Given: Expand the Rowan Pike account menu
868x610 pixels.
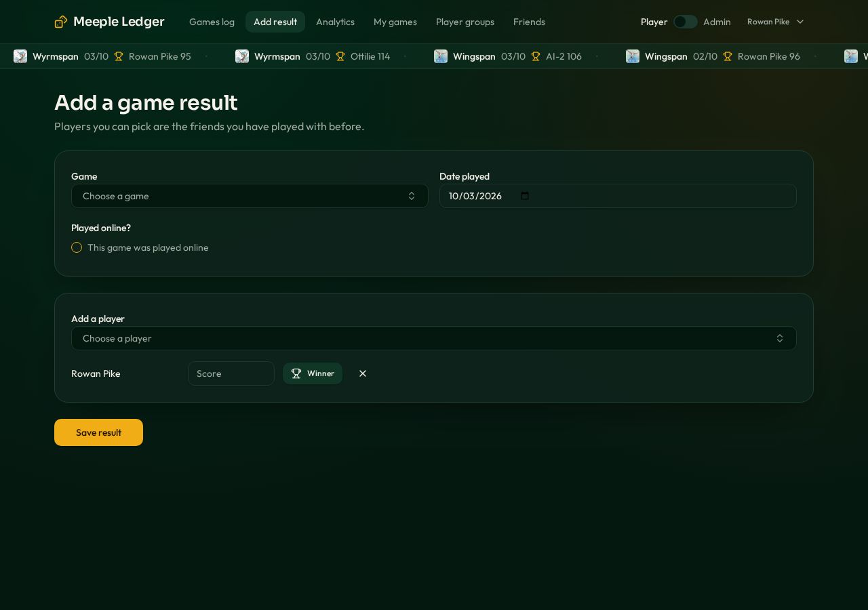Looking at the screenshot, I should point(776,22).
